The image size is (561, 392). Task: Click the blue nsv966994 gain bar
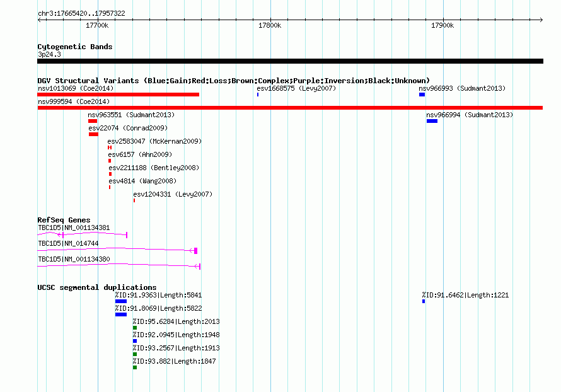click(432, 121)
